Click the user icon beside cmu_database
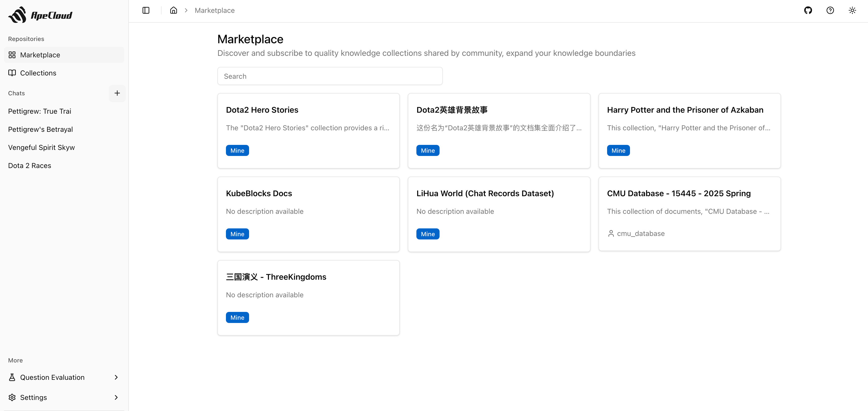The height and width of the screenshot is (411, 868). point(611,233)
